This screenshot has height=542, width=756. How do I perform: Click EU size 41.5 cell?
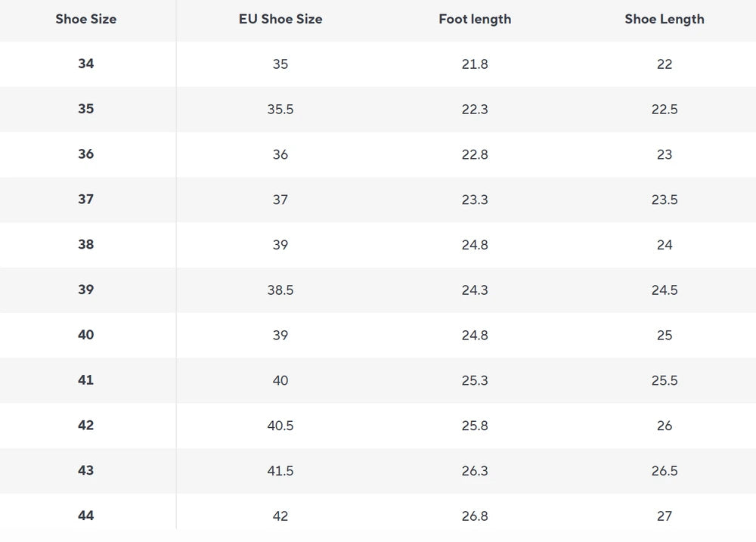[x=280, y=471]
